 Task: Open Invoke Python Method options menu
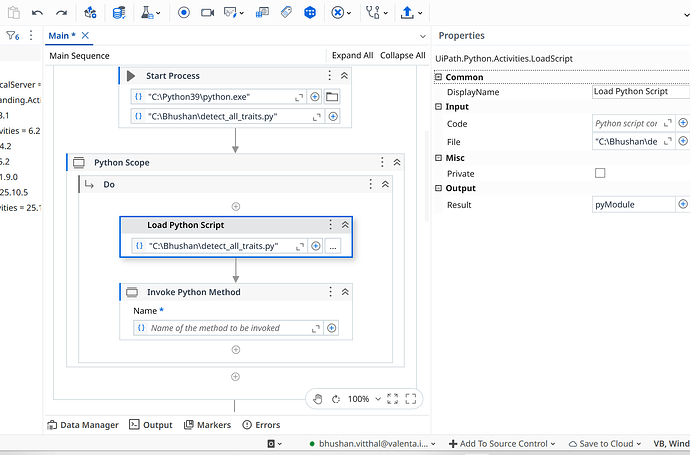(x=330, y=292)
